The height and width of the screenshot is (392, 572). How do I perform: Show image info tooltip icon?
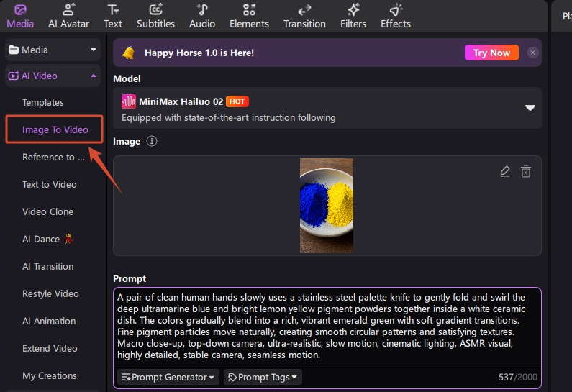click(x=152, y=141)
